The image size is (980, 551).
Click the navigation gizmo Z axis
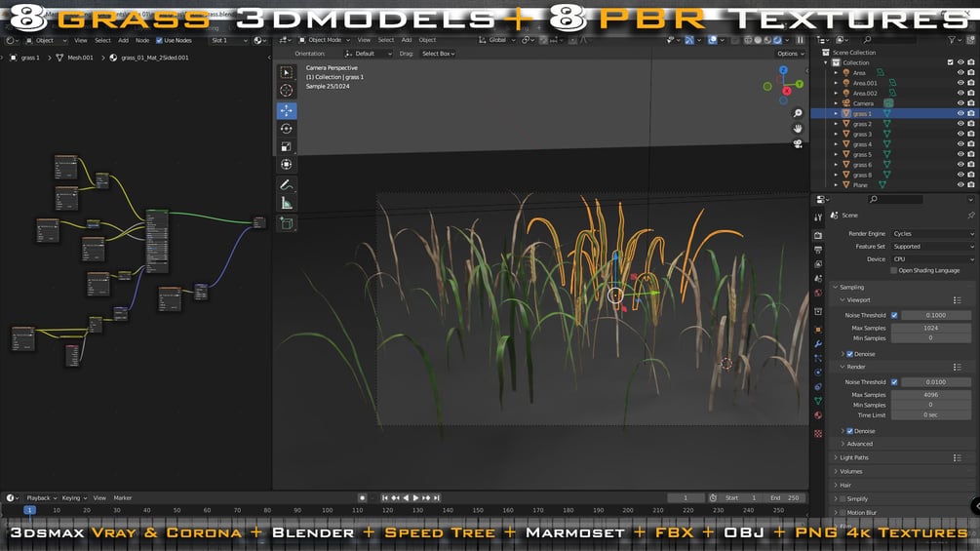(783, 70)
